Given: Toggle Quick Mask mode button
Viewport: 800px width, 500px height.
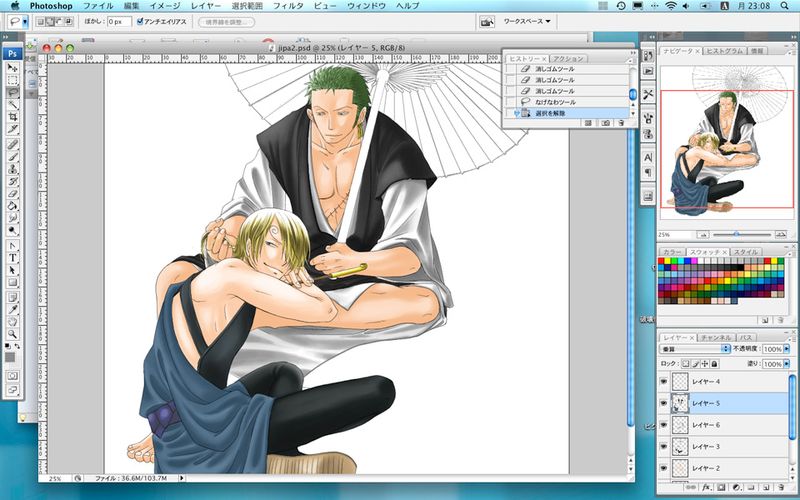Looking at the screenshot, I should coord(13,376).
